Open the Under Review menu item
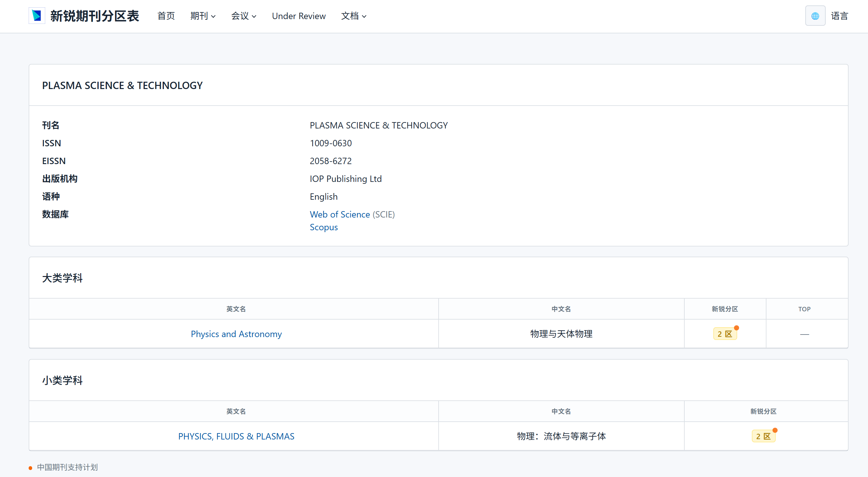Screen dimensions: 868x477 (x=299, y=16)
